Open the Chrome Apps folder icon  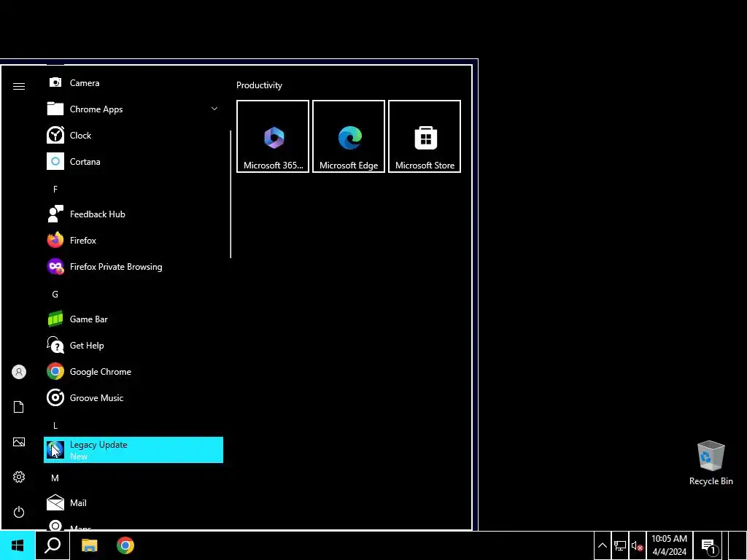pos(55,109)
